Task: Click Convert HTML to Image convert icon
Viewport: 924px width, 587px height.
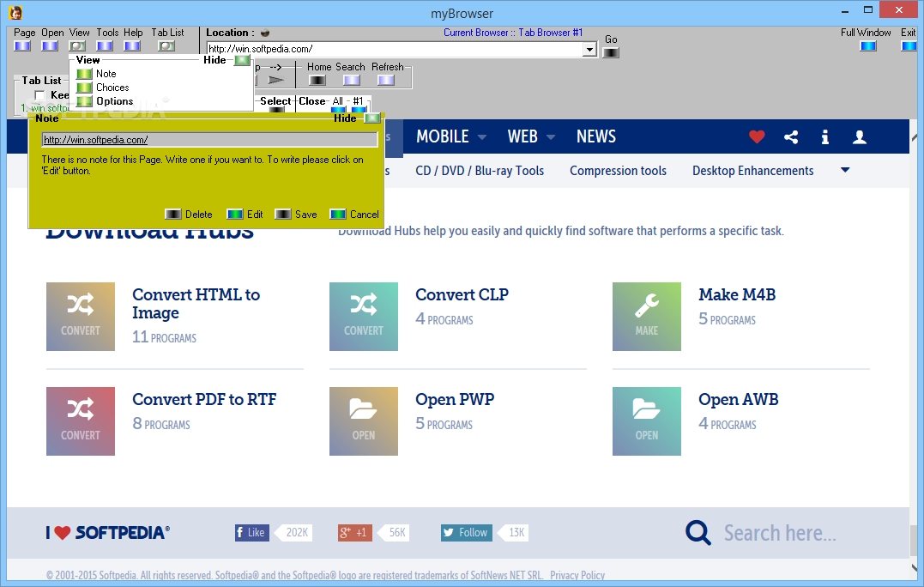Action: [81, 317]
